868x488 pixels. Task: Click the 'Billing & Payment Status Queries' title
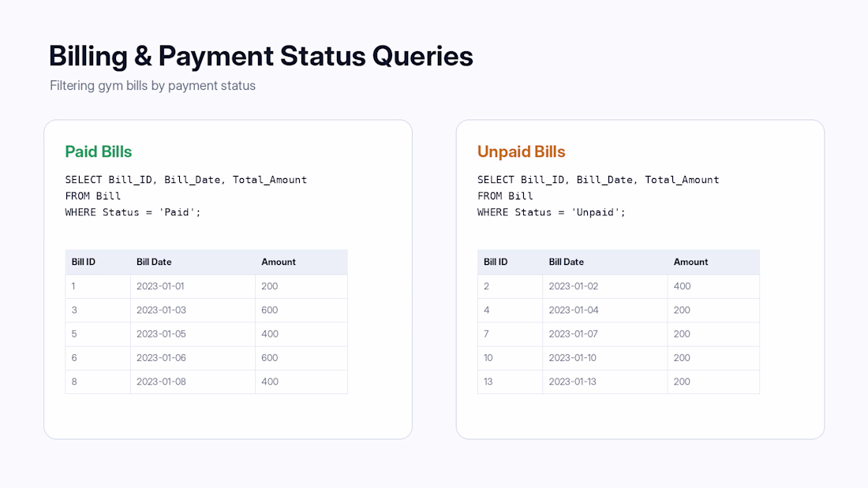(260, 57)
